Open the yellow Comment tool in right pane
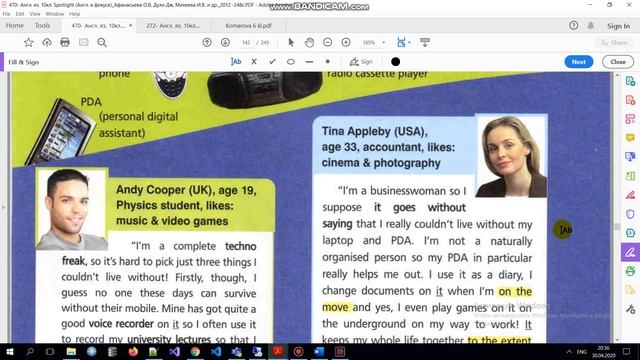640x360 pixels. 630,138
